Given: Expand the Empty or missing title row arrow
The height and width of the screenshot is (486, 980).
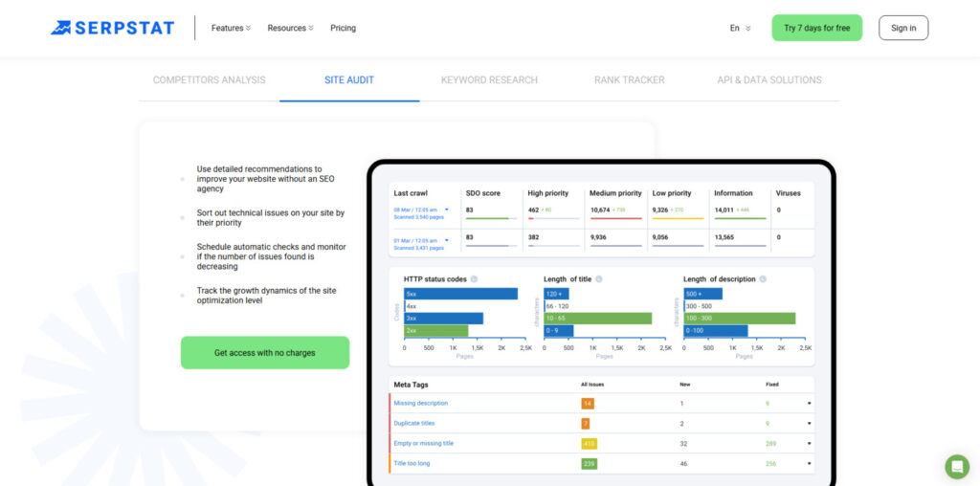Looking at the screenshot, I should (809, 444).
